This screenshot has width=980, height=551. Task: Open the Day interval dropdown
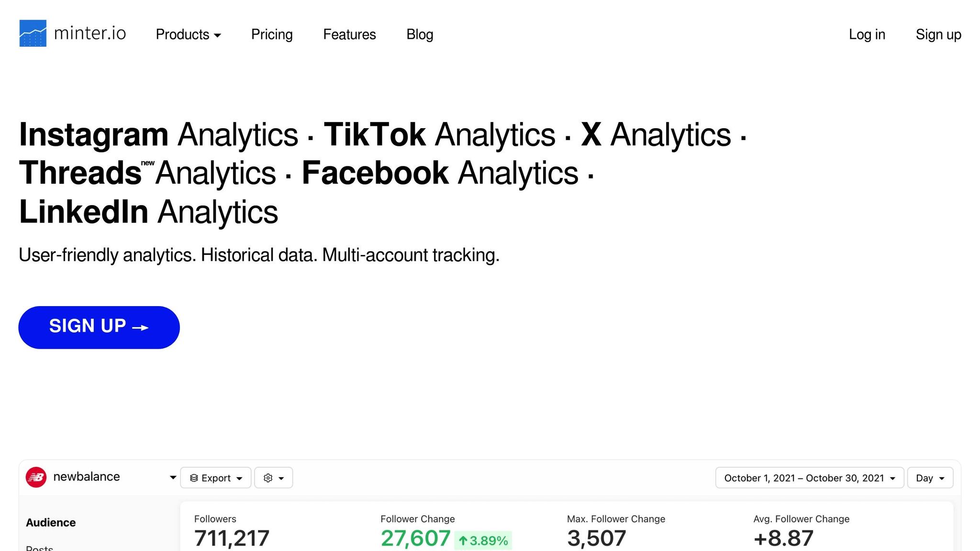pyautogui.click(x=930, y=478)
